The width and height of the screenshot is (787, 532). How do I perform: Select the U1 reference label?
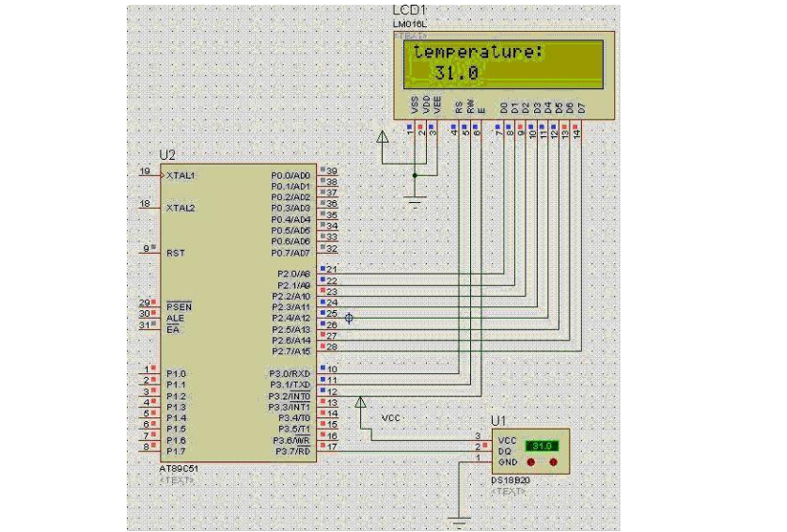point(498,420)
